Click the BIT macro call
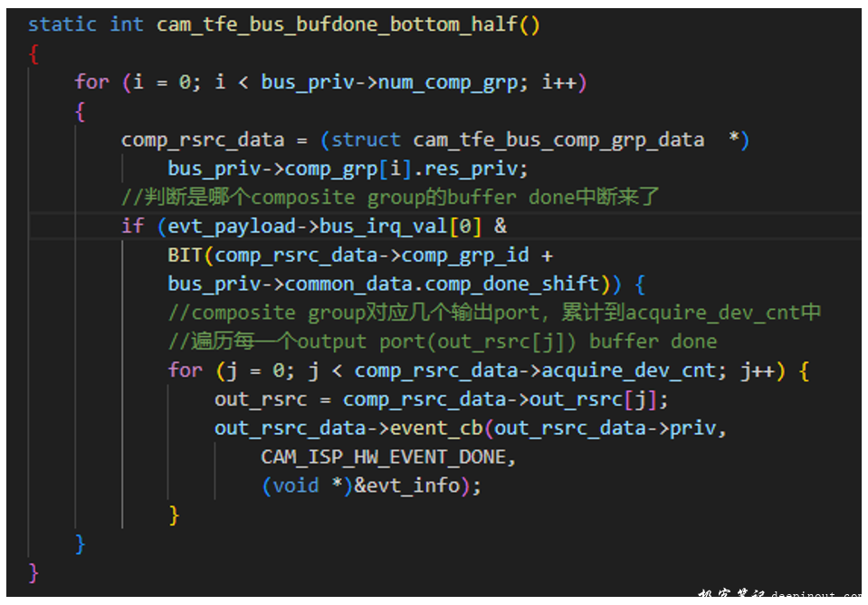 (185, 255)
